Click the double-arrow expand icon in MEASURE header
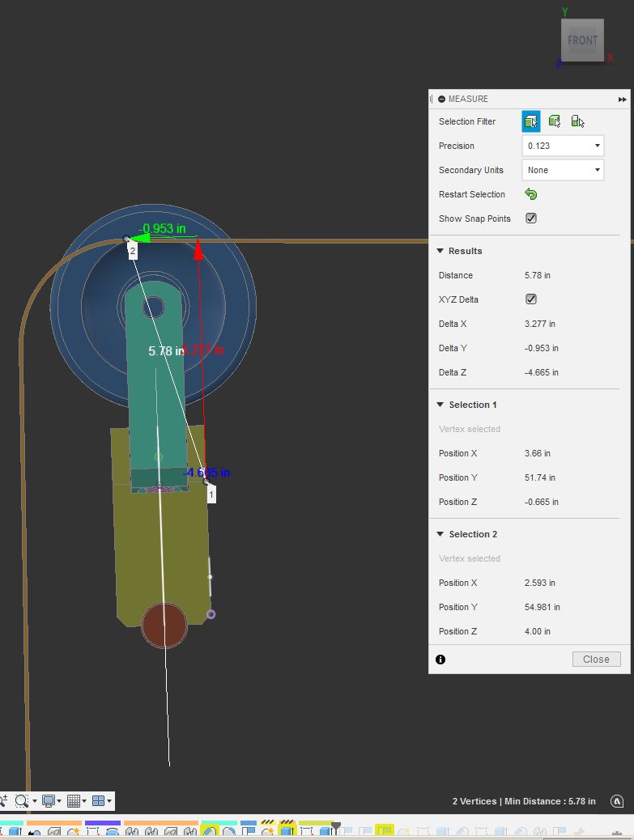 [622, 99]
